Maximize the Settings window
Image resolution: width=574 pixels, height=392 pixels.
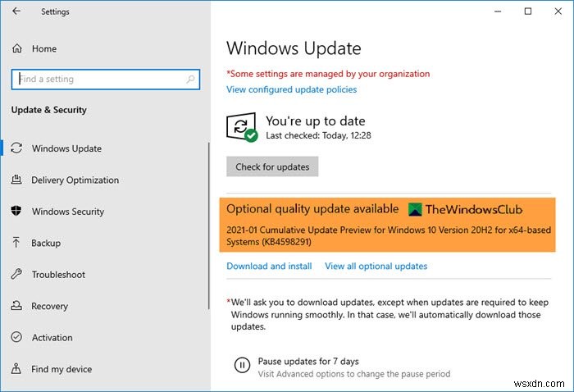click(528, 11)
